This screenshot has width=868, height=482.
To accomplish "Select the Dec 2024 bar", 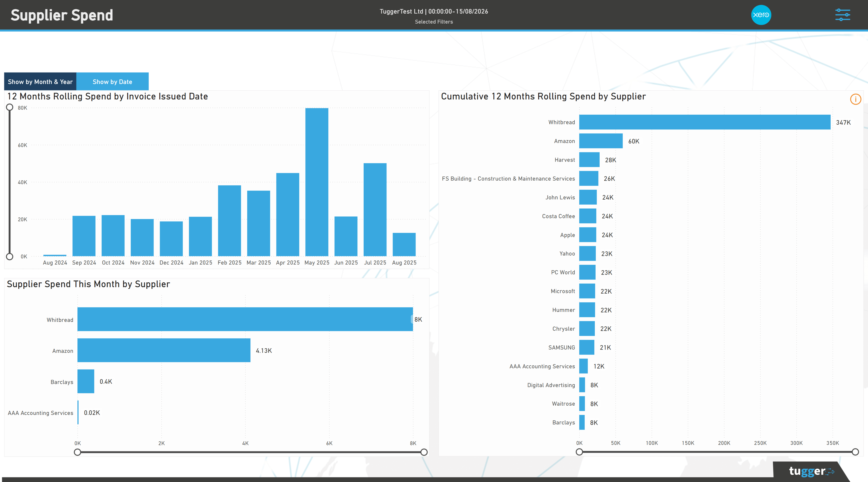I will click(171, 239).
